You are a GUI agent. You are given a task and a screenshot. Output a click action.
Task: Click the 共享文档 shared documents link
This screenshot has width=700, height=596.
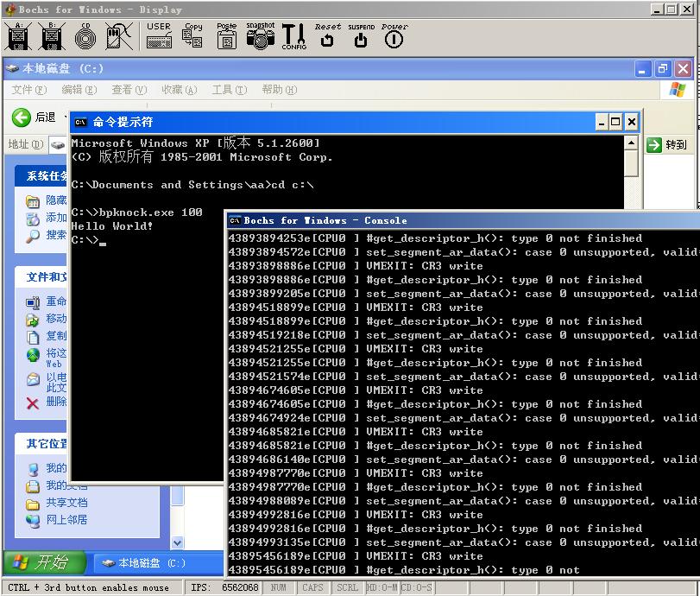(67, 503)
